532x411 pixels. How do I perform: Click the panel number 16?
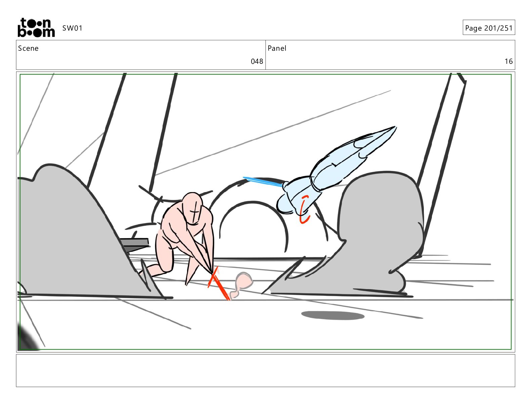pyautogui.click(x=508, y=61)
